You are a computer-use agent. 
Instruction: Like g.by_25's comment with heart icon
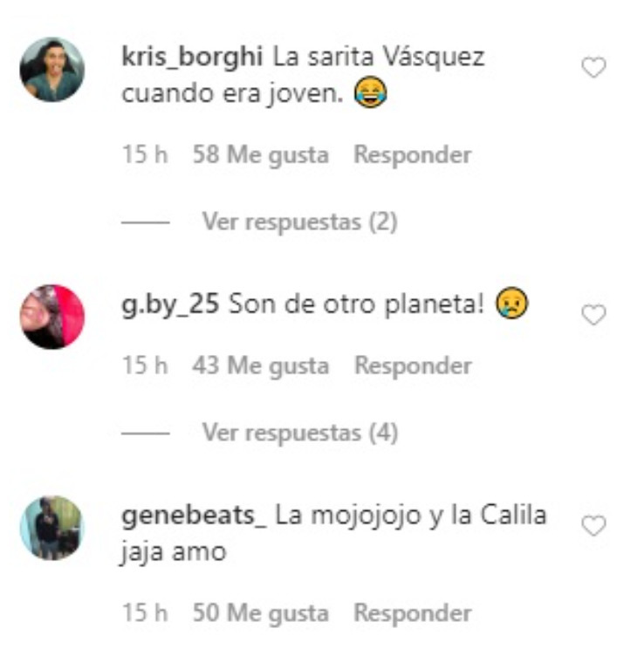pyautogui.click(x=593, y=315)
